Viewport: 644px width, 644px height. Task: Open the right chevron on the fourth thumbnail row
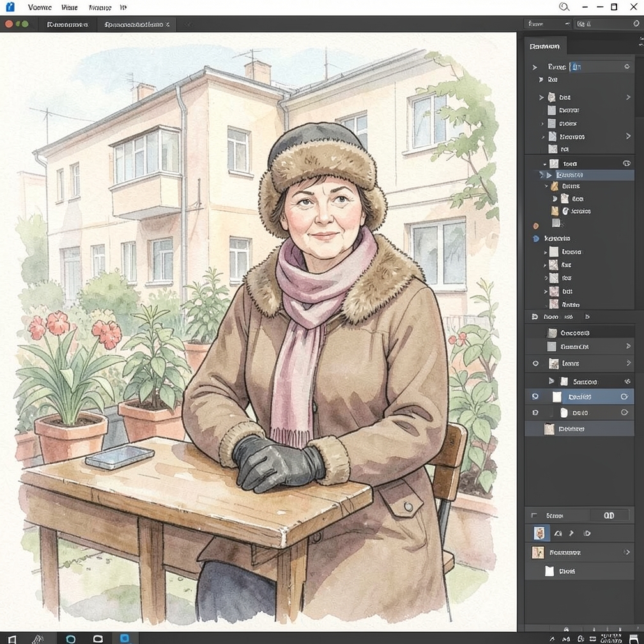[x=628, y=136]
